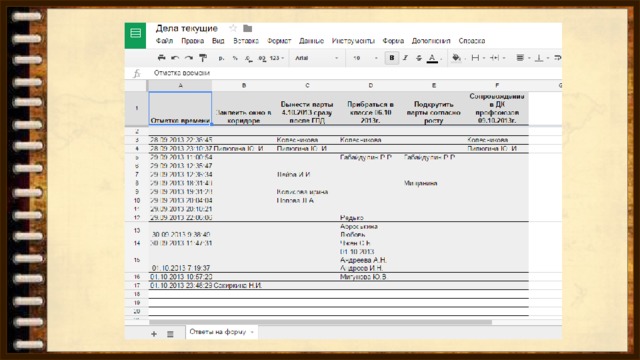Click the document title Дела текущие

pyautogui.click(x=187, y=28)
